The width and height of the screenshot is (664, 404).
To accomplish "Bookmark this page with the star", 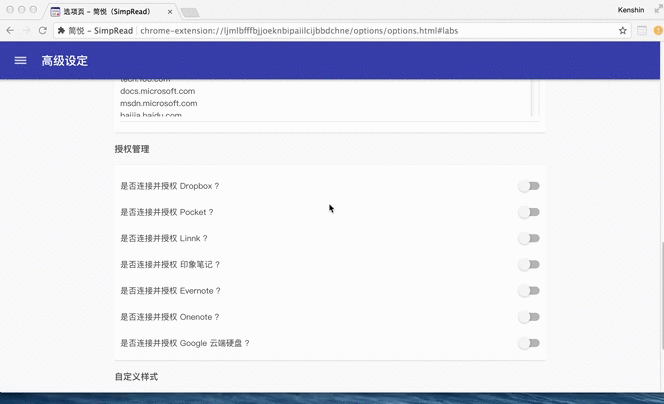I will coord(622,30).
